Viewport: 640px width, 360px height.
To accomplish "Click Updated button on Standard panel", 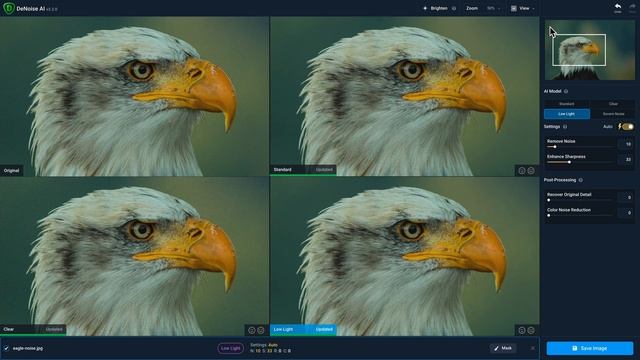I will 324,170.
